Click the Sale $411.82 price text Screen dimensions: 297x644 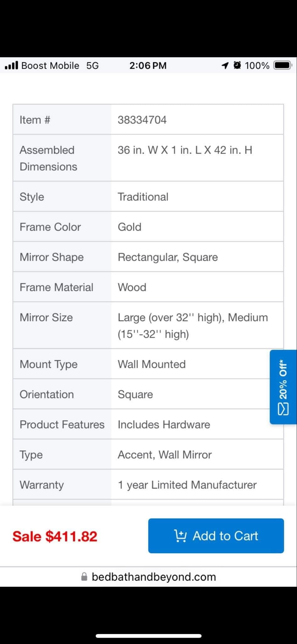(55, 536)
